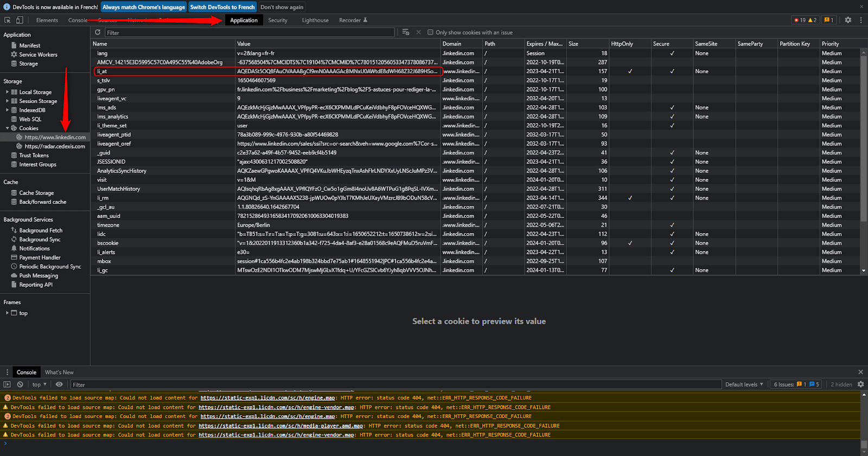Image resolution: width=868 pixels, height=456 pixels.
Task: Open the media-player.amd.map link
Action: pyautogui.click(x=280, y=426)
